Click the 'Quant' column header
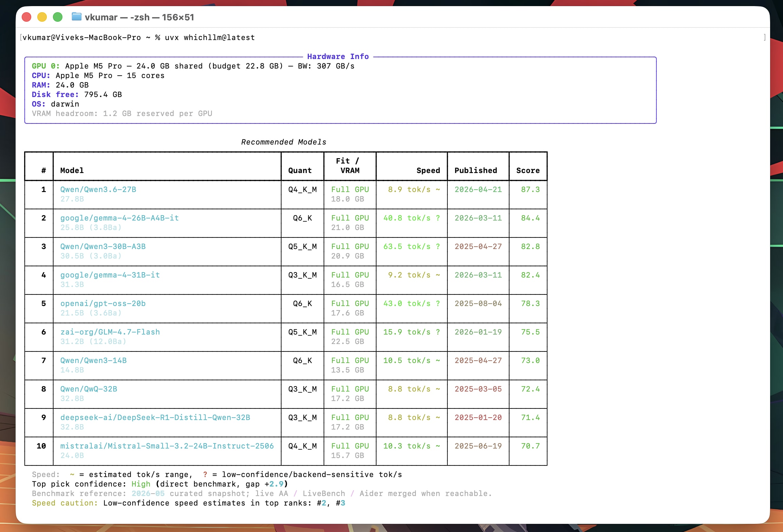The image size is (783, 532). pos(300,171)
